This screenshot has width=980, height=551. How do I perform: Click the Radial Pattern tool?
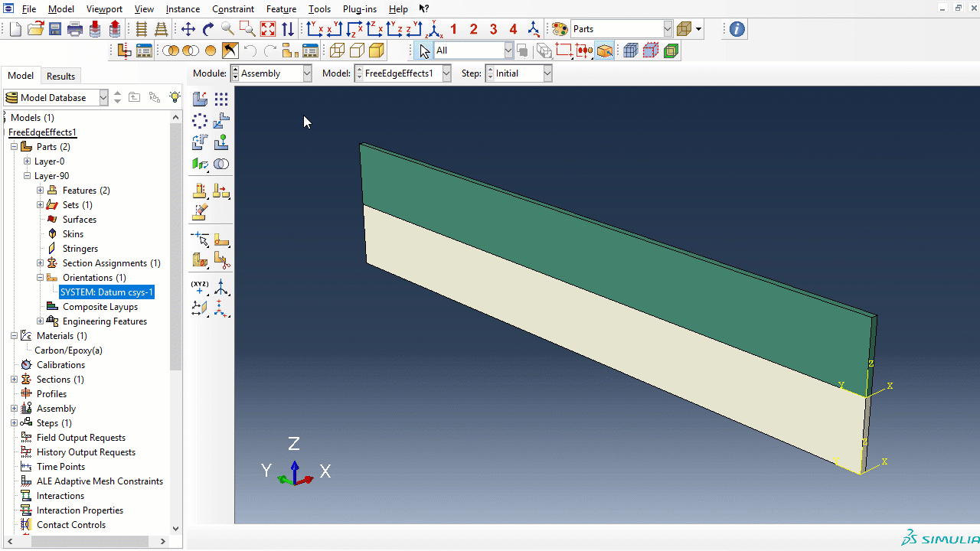(x=200, y=120)
